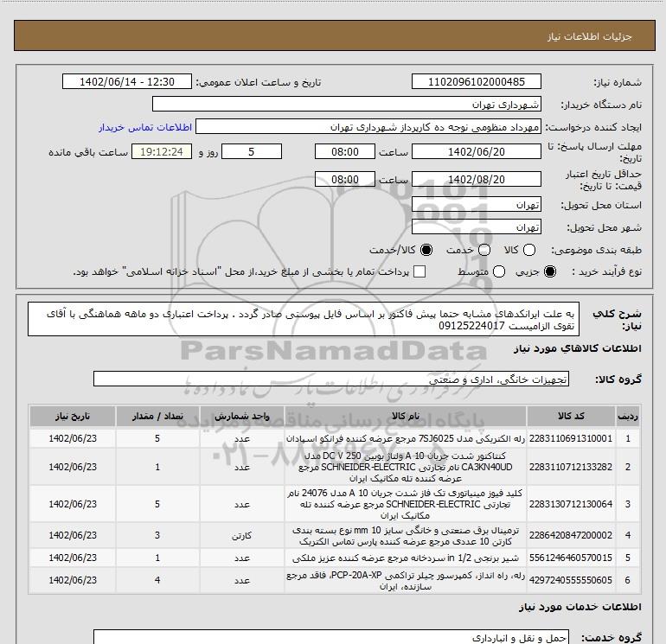This screenshot has height=644, width=666.
Task: Click the شیر برنجی 1/2 in item name
Action: coord(405,558)
